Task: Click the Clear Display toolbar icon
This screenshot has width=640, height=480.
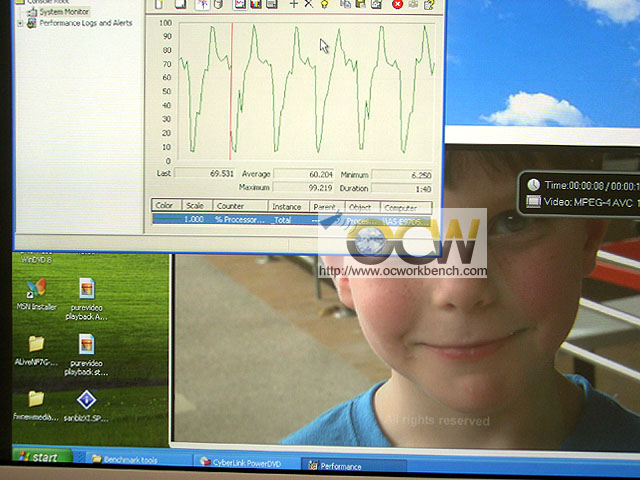Action: pos(180,4)
